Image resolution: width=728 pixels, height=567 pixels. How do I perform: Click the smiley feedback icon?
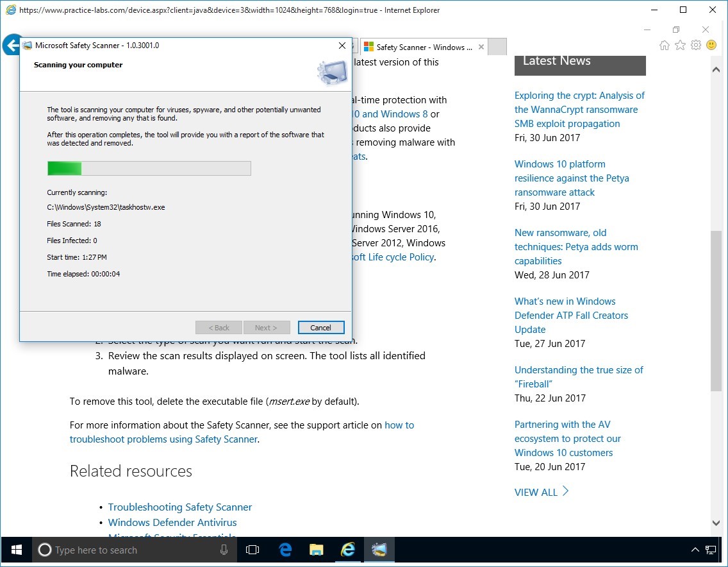(711, 45)
